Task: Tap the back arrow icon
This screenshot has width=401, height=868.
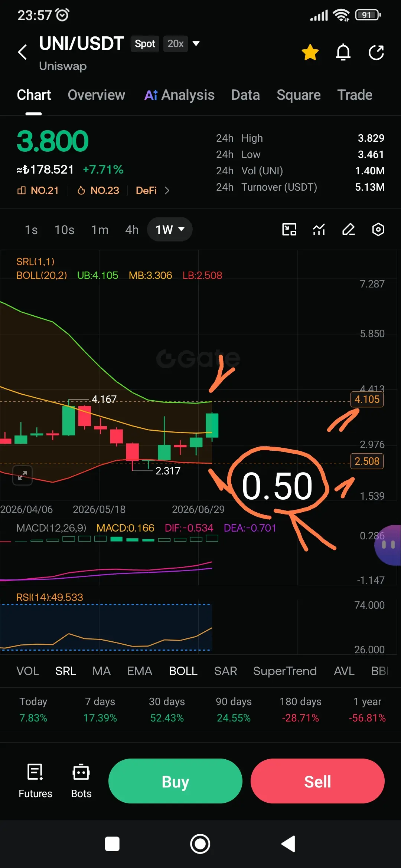Action: pyautogui.click(x=23, y=52)
